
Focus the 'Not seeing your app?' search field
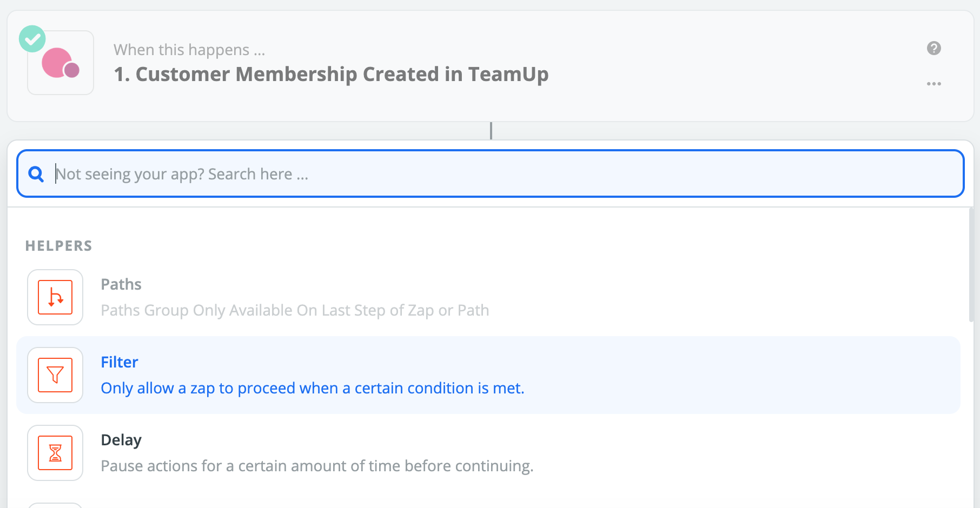[487, 174]
